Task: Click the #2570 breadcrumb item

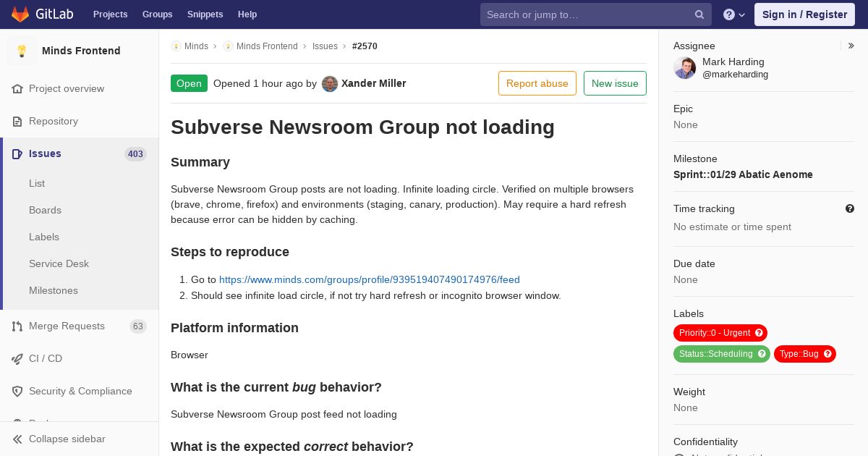Action: (x=365, y=46)
